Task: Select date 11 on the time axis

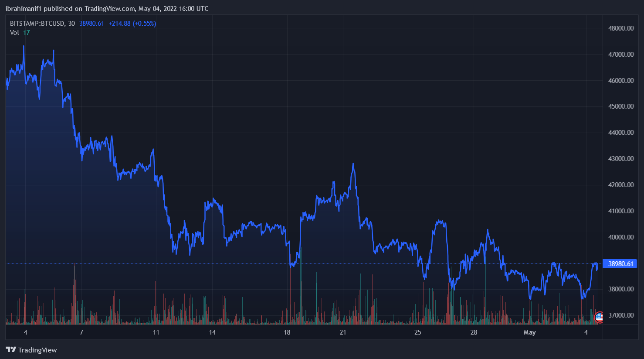Action: 156,332
